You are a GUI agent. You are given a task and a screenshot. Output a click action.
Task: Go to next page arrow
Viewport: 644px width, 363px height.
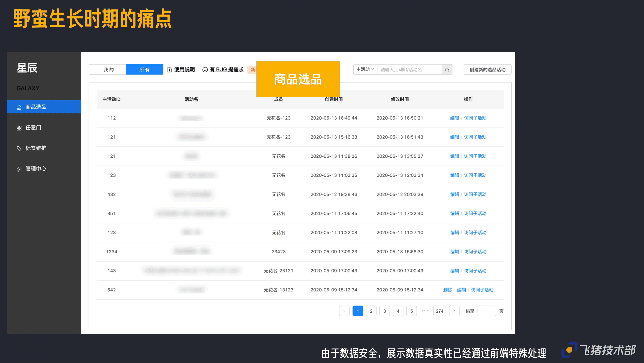(x=454, y=311)
